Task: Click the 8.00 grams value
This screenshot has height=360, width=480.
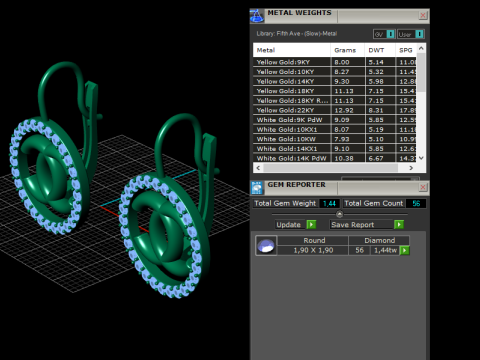Action: [x=342, y=62]
